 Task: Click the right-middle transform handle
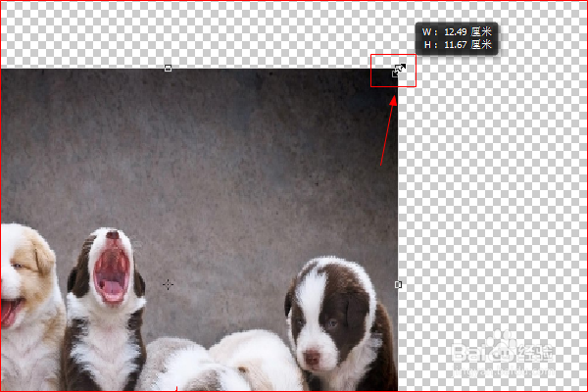pos(398,285)
